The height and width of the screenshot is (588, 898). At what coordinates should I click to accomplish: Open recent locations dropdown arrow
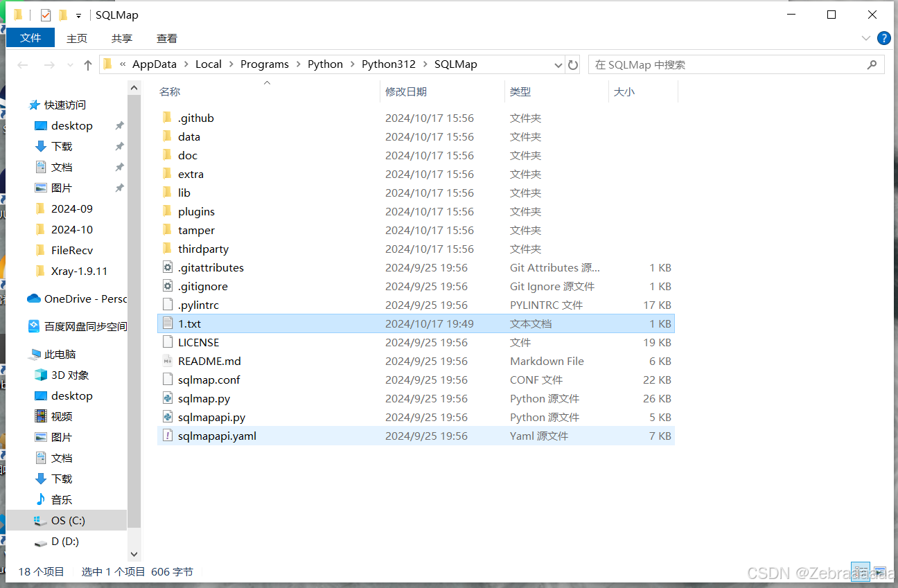click(x=70, y=65)
